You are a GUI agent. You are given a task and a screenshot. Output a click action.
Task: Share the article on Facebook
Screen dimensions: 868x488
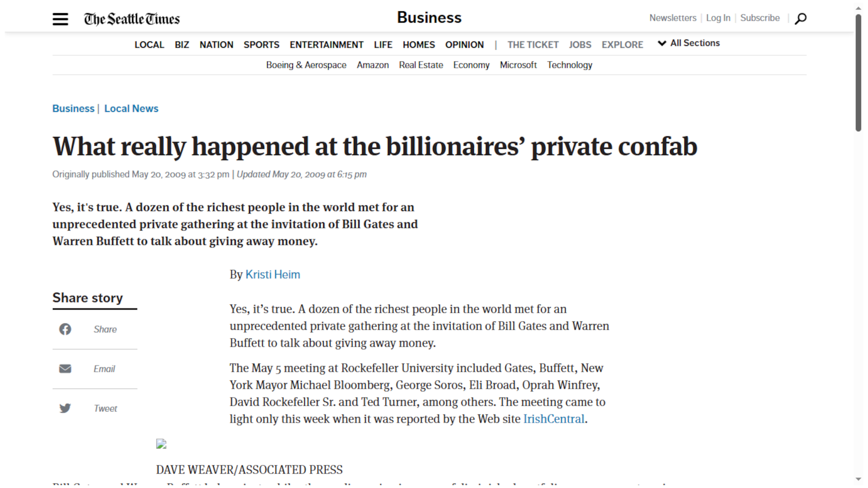click(65, 329)
